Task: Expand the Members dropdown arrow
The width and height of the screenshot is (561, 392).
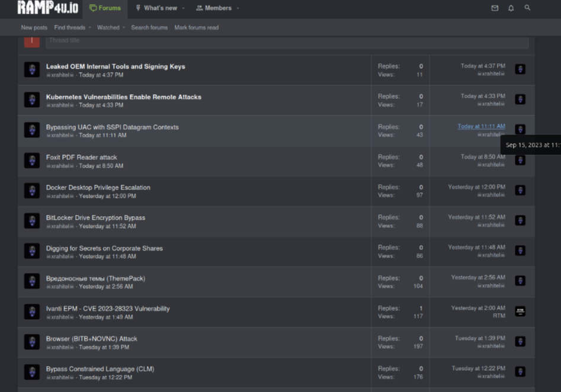Action: [238, 8]
